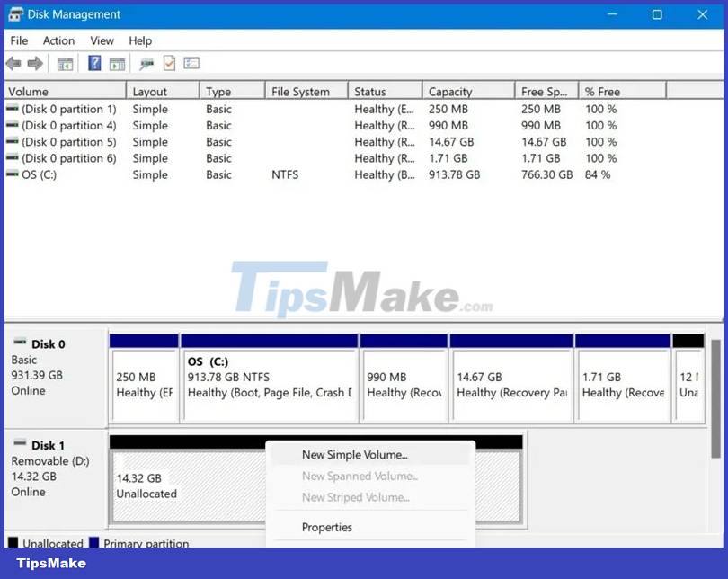The height and width of the screenshot is (579, 728).
Task: Select the OS (C:) partition block on Disk 0
Action: click(x=270, y=376)
